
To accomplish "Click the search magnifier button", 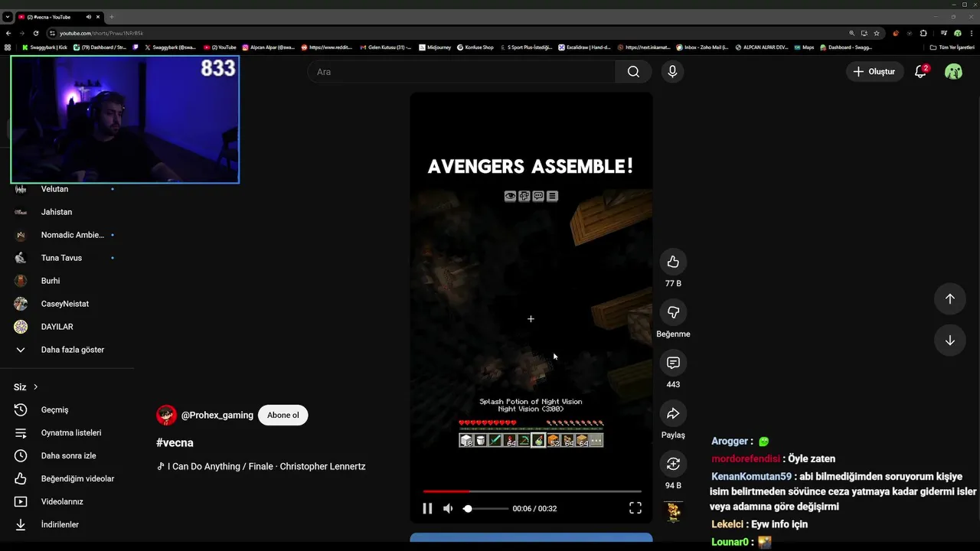I will [x=633, y=72].
